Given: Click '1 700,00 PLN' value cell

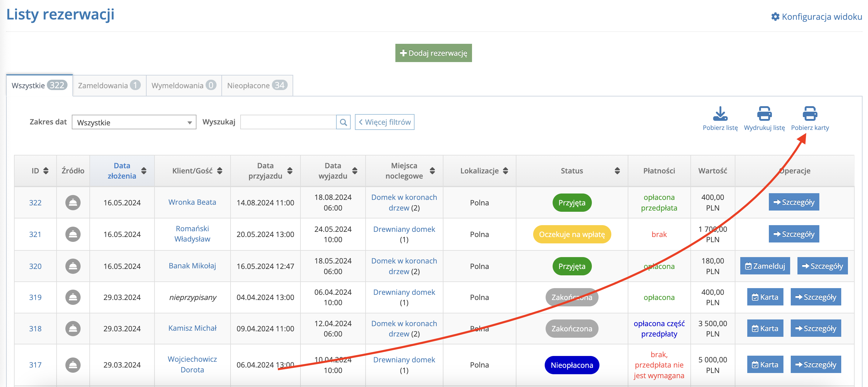Looking at the screenshot, I should pyautogui.click(x=713, y=234).
